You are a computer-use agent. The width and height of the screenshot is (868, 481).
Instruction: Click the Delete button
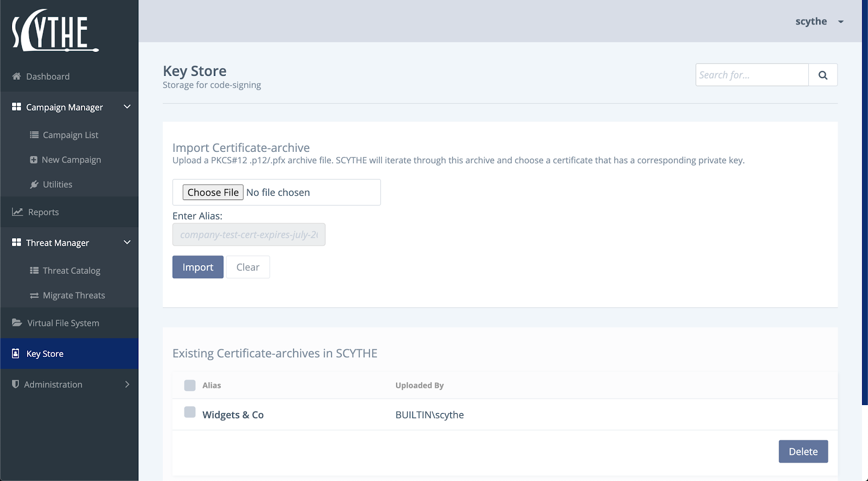pyautogui.click(x=803, y=451)
